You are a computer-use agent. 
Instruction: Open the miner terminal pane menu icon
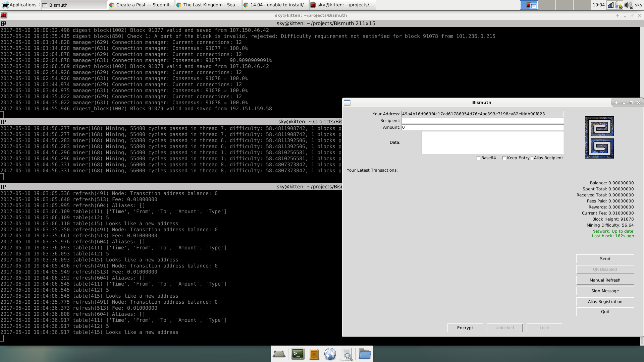tap(4, 122)
